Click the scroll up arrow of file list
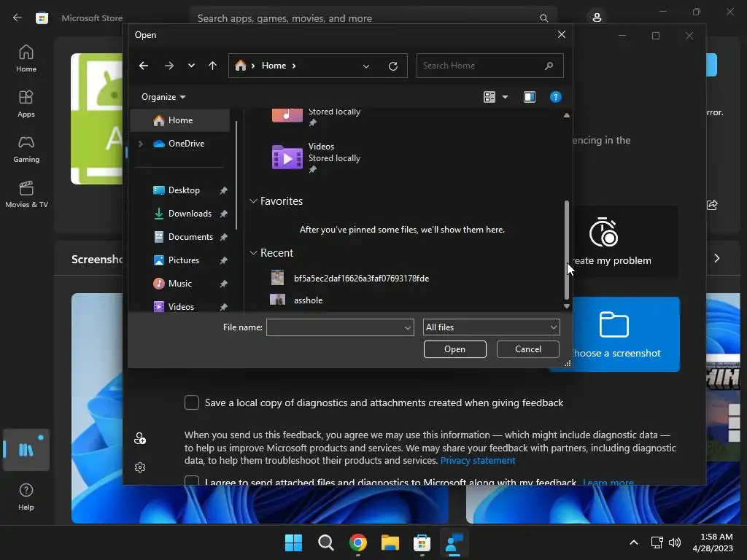 pos(566,115)
